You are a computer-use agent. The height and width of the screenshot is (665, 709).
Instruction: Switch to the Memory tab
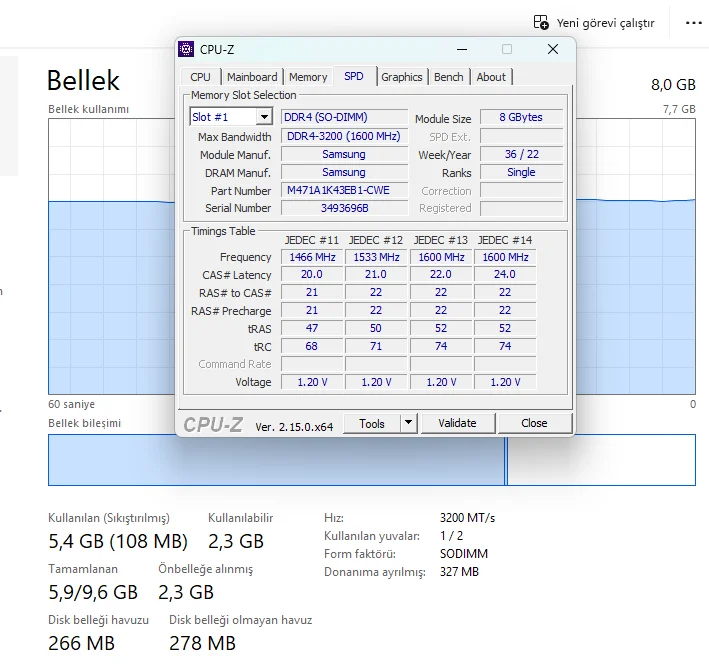308,77
